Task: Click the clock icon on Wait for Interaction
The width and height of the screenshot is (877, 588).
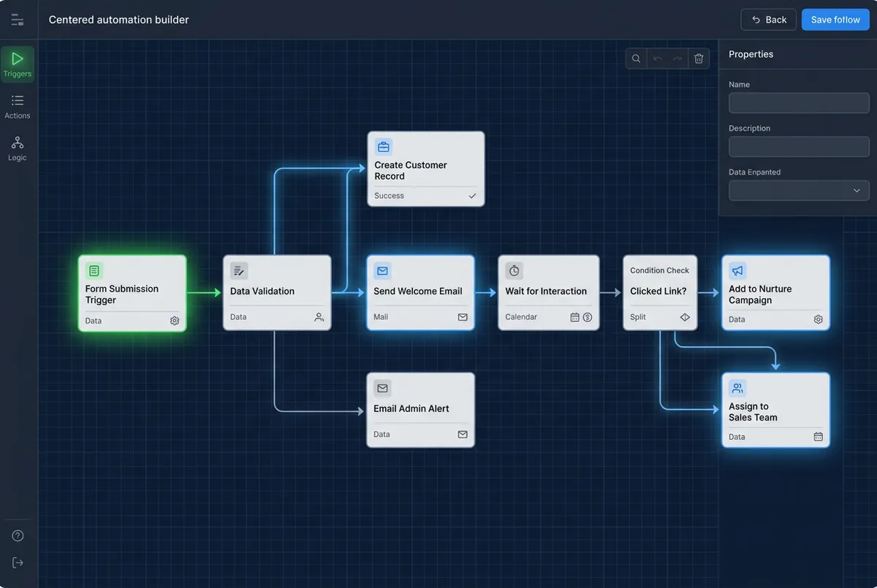Action: pos(515,271)
